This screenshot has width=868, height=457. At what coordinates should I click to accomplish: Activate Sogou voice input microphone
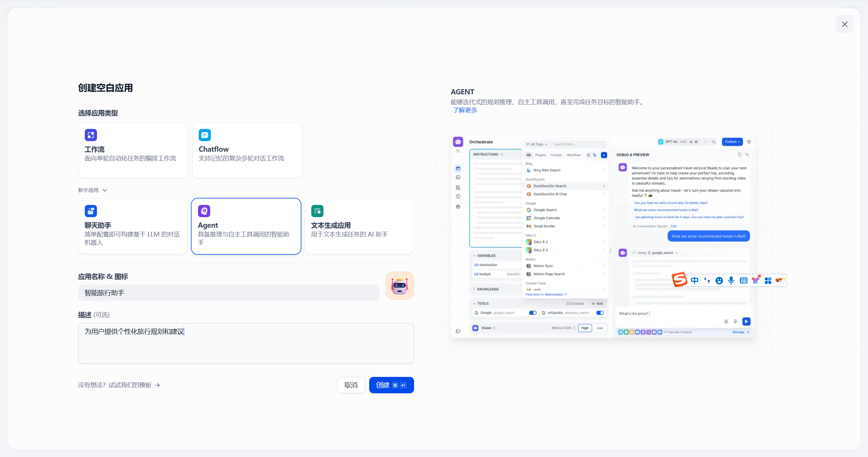pos(731,281)
